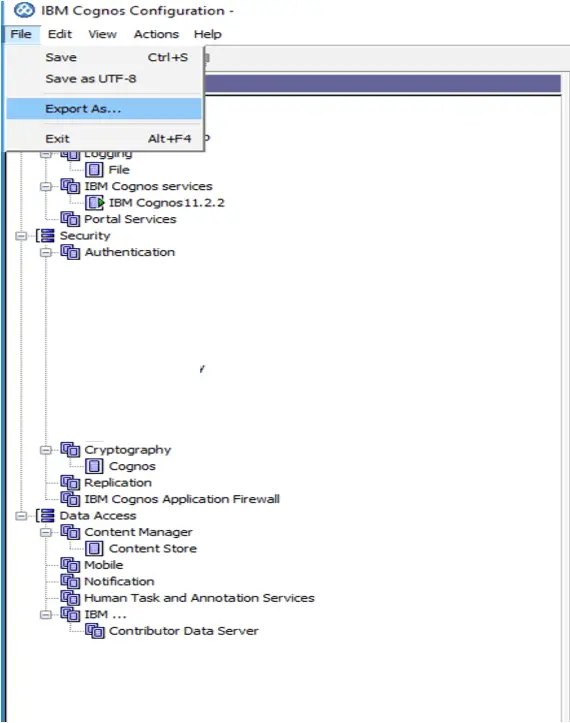Viewport: 570px width, 723px height.
Task: Select the File entry under Logging
Action: (x=119, y=170)
